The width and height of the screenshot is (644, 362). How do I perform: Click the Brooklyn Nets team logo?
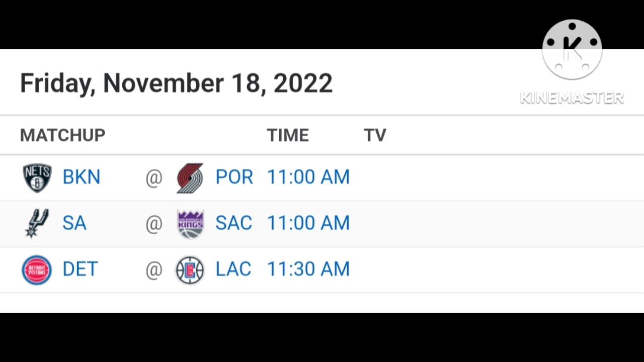[x=37, y=178]
